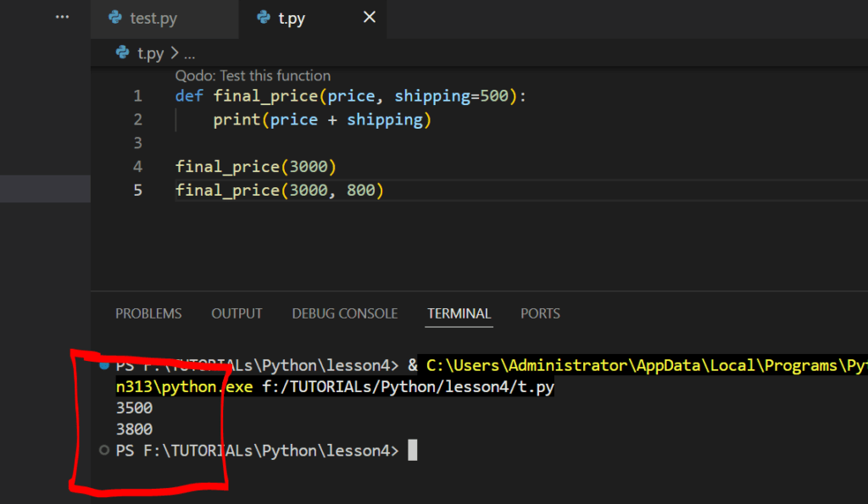Click the final_price(3000) call line
This screenshot has height=504, width=868.
point(256,167)
